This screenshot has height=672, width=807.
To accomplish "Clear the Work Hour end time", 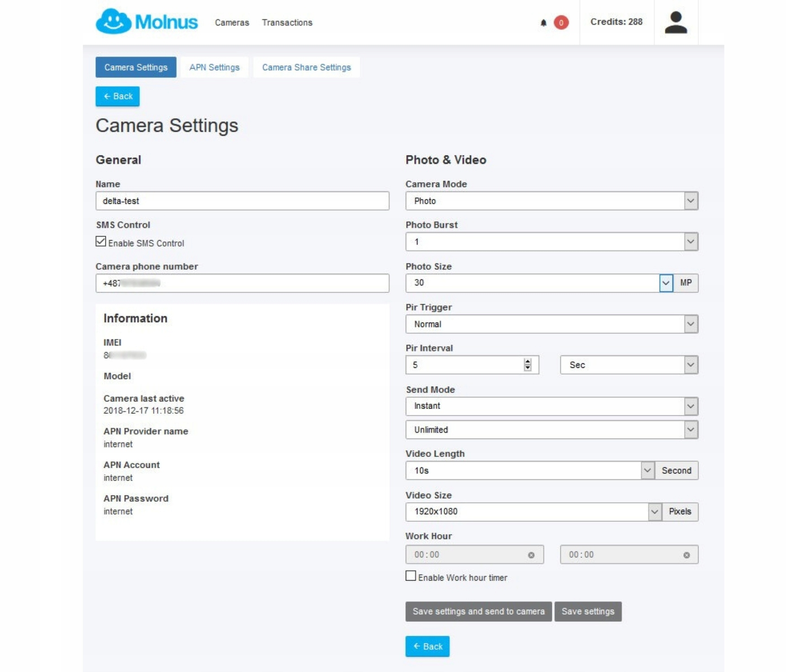I will click(x=686, y=555).
